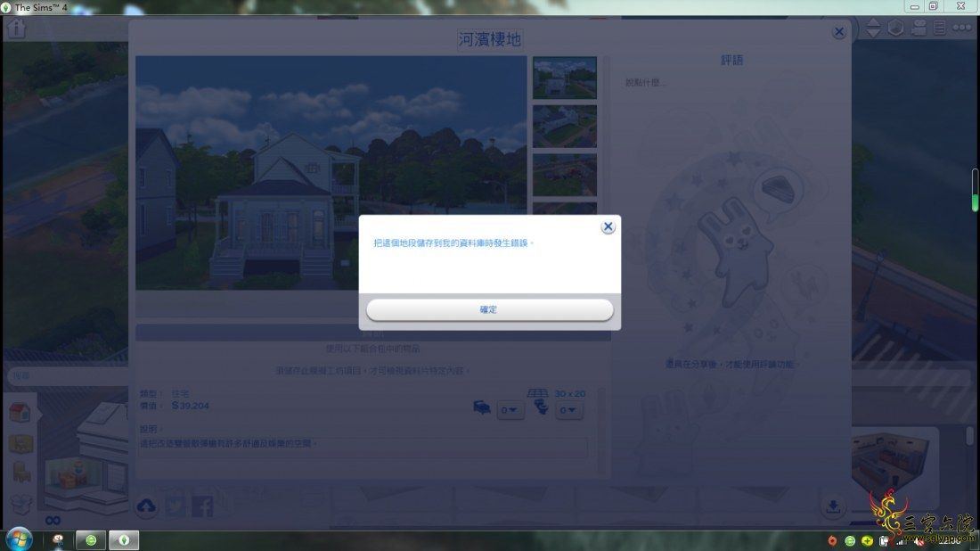Click the floor up/down arrows
Viewport: 980px width, 551px height.
pos(873,29)
